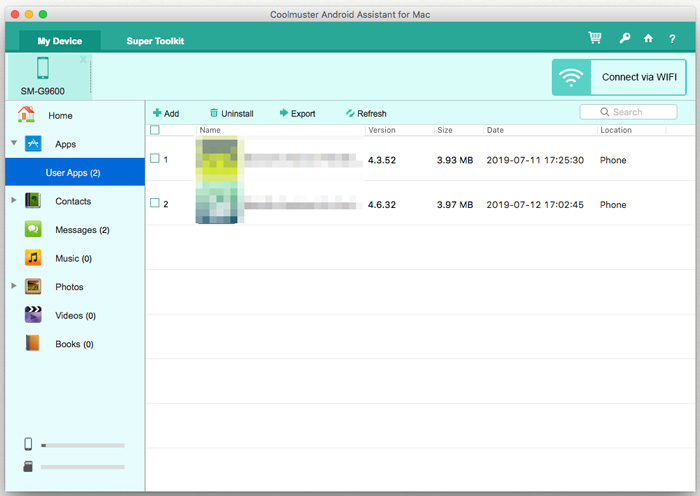Viewport: 700px width, 496px height.
Task: Open Music (0) category
Action: [x=73, y=258]
